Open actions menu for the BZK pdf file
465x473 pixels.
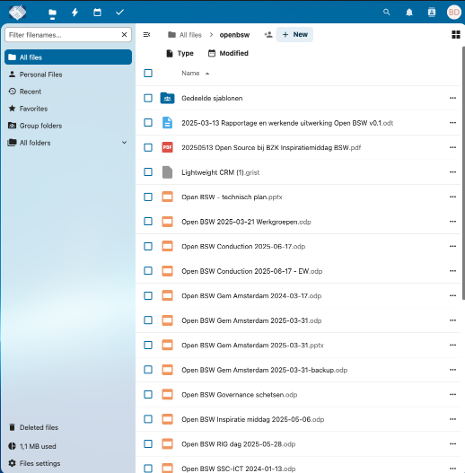(452, 147)
